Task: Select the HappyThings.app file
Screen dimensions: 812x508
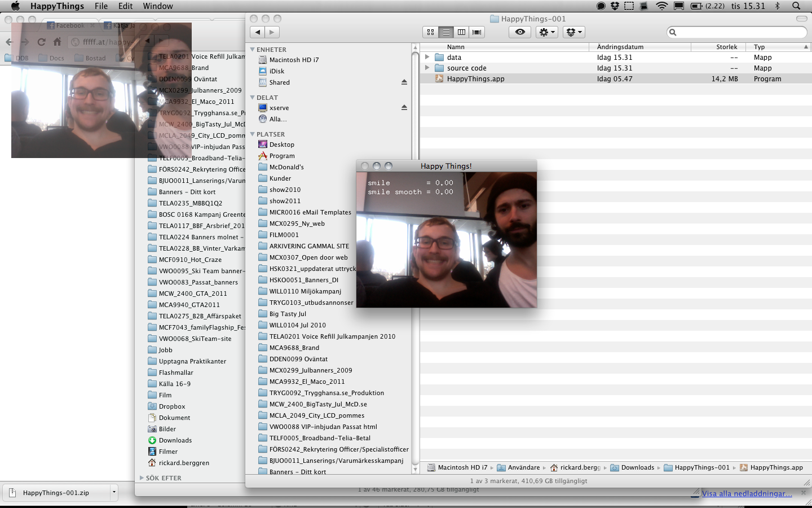Action: tap(475, 79)
